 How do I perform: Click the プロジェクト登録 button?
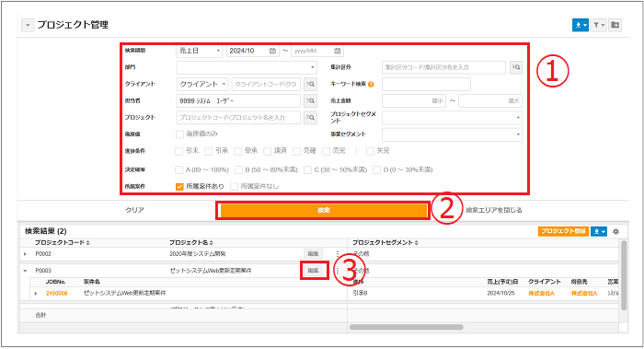(563, 231)
